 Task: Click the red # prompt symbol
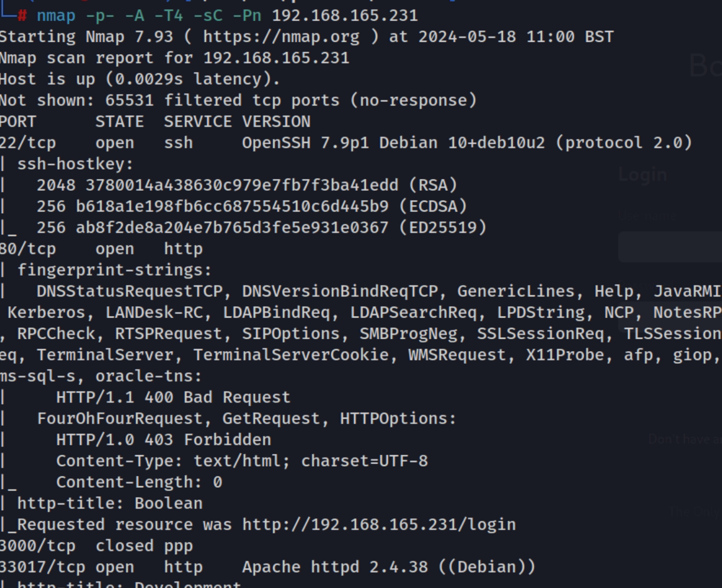22,16
